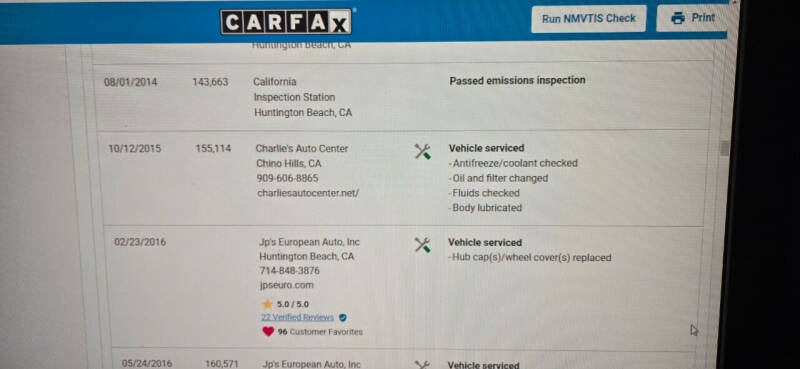Click wrench icon for 02/23/2016 service

pyautogui.click(x=422, y=245)
